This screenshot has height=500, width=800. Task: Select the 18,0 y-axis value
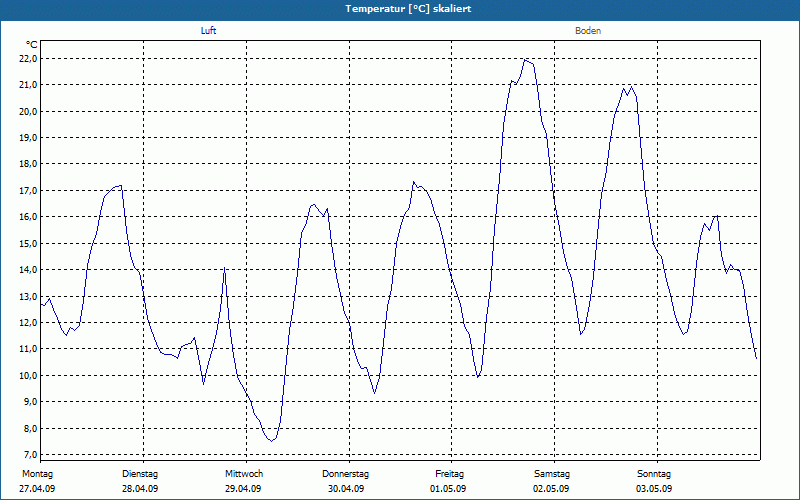point(28,164)
